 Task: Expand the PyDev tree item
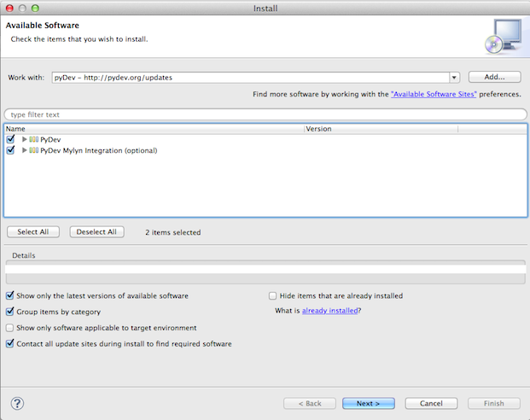click(x=24, y=139)
